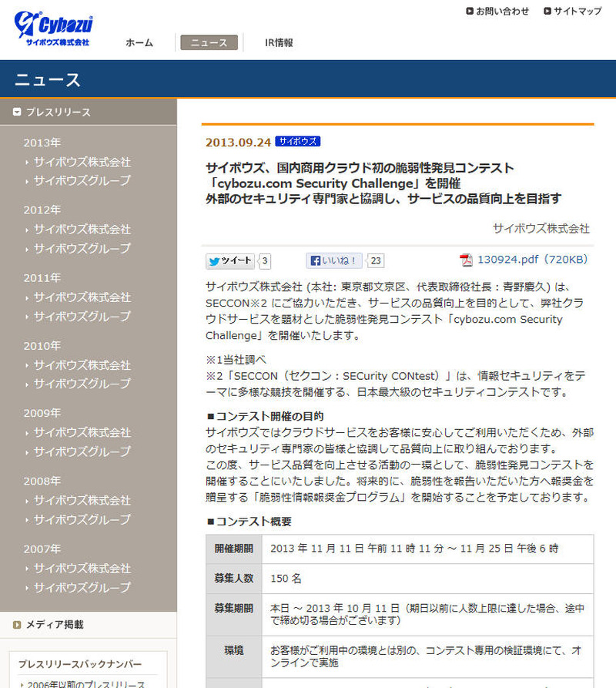Click the Twitter tweet button

click(x=230, y=260)
